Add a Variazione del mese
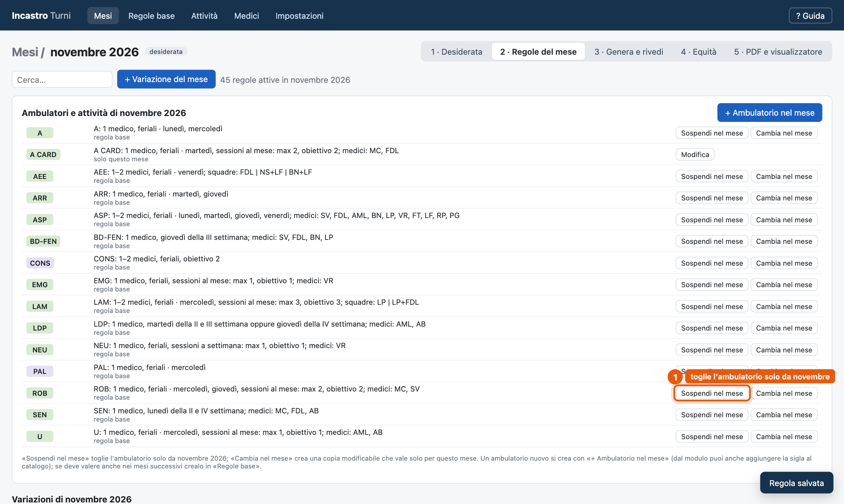The image size is (844, 504). tap(166, 79)
